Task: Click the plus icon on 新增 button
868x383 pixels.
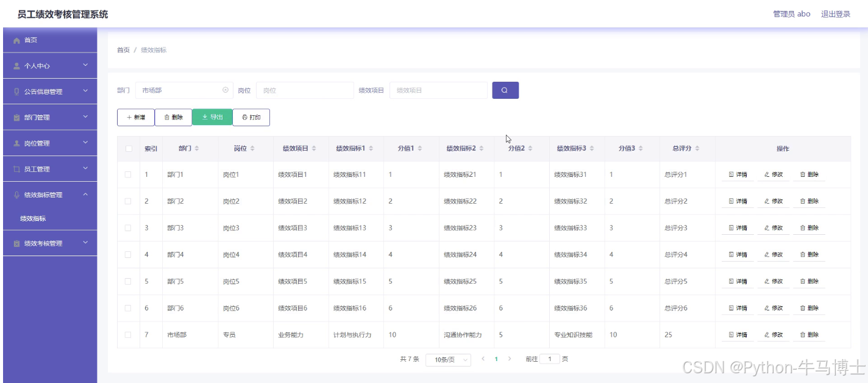Action: tap(128, 117)
